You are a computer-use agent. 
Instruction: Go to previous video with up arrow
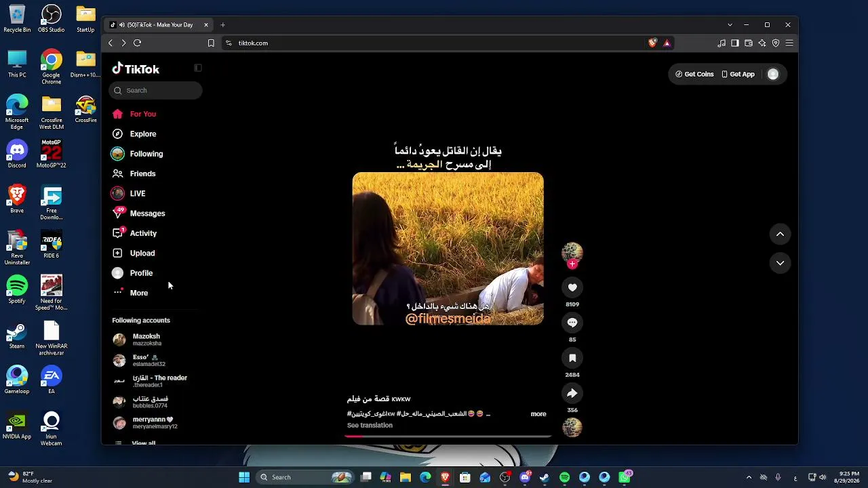(780, 235)
